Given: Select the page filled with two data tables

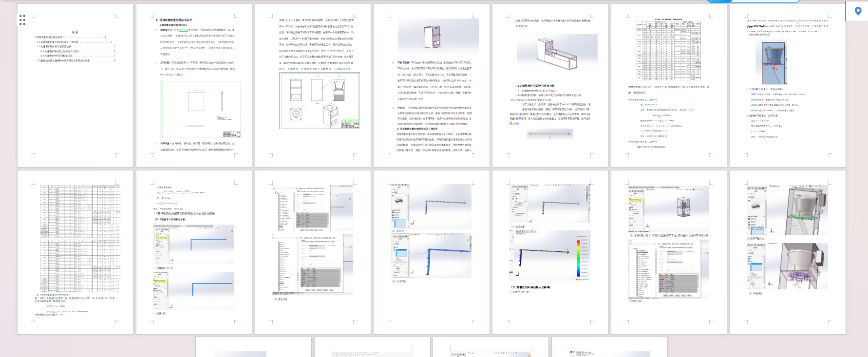Looking at the screenshot, I should point(75,252).
